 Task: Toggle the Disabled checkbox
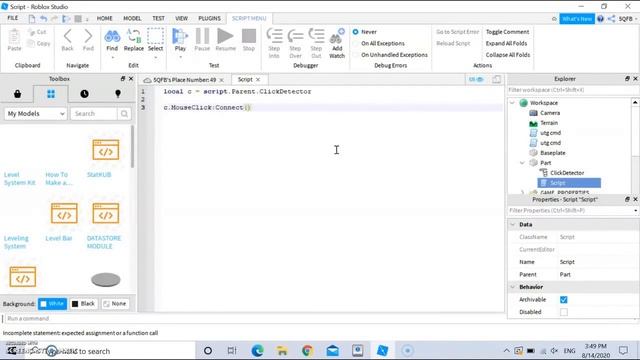[x=564, y=312]
